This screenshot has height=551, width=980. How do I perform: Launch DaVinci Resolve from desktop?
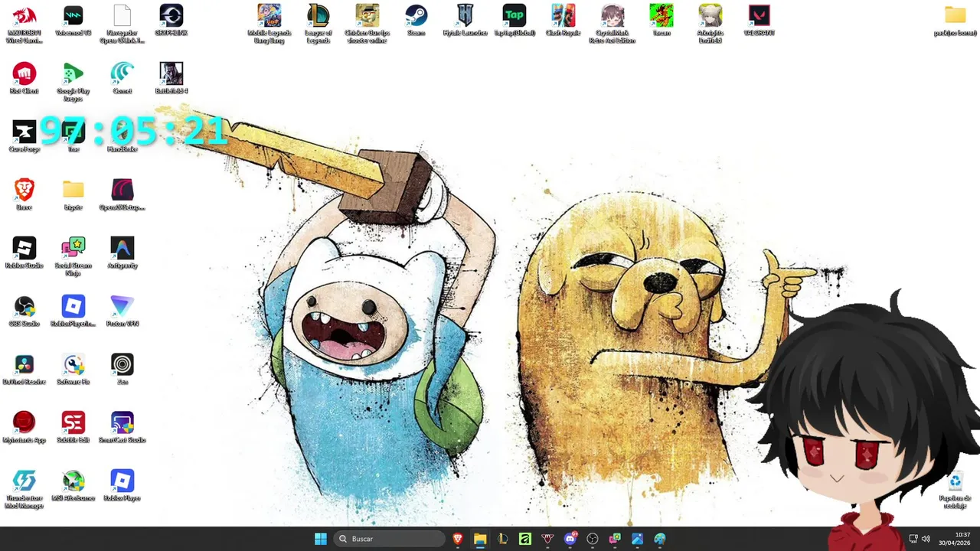pos(24,370)
